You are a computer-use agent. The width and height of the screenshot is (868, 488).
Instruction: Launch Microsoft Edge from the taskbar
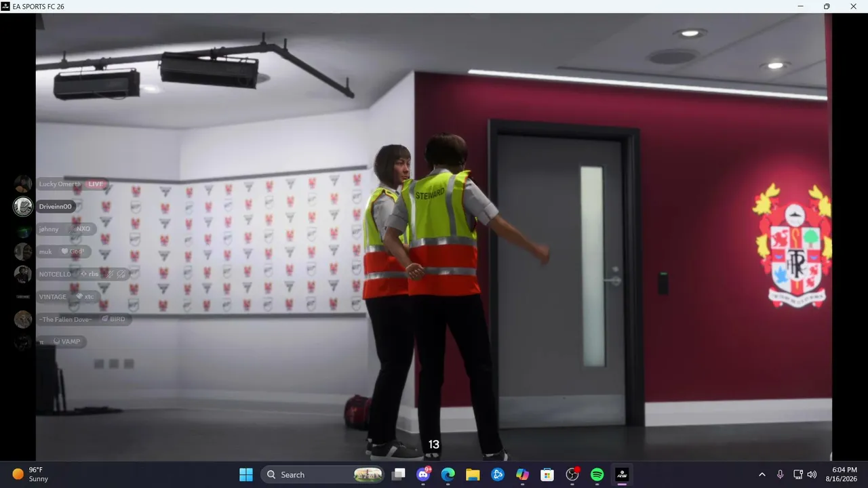point(448,474)
